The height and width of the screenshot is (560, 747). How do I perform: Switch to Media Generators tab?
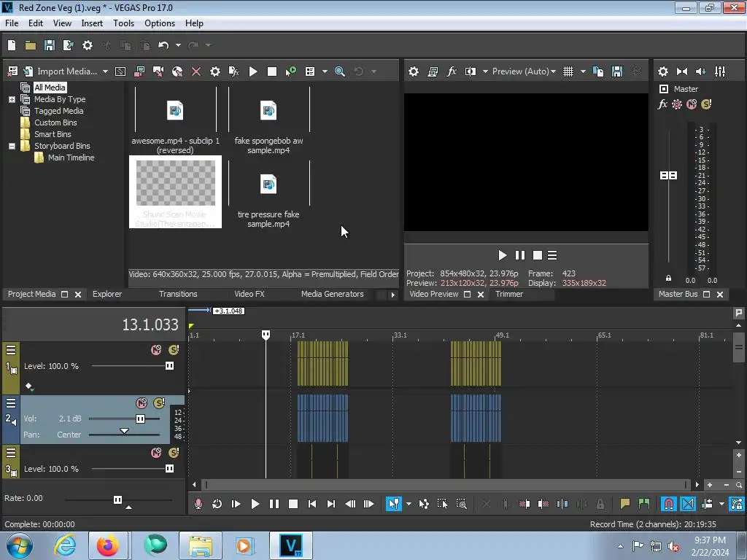(x=332, y=295)
